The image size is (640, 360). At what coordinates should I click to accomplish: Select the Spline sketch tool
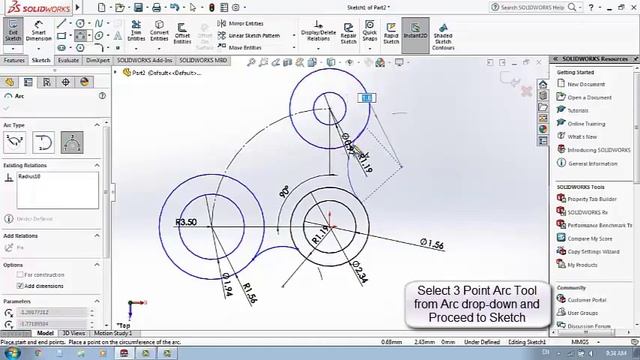click(99, 24)
